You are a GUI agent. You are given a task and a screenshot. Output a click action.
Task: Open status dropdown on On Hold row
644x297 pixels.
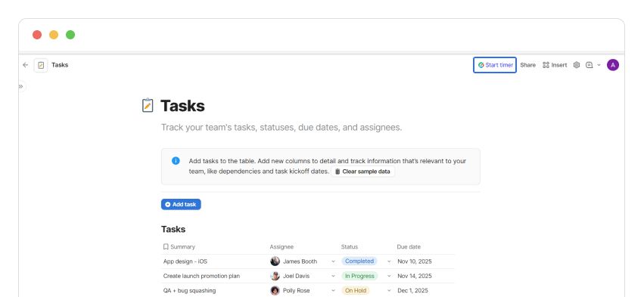pyautogui.click(x=389, y=290)
